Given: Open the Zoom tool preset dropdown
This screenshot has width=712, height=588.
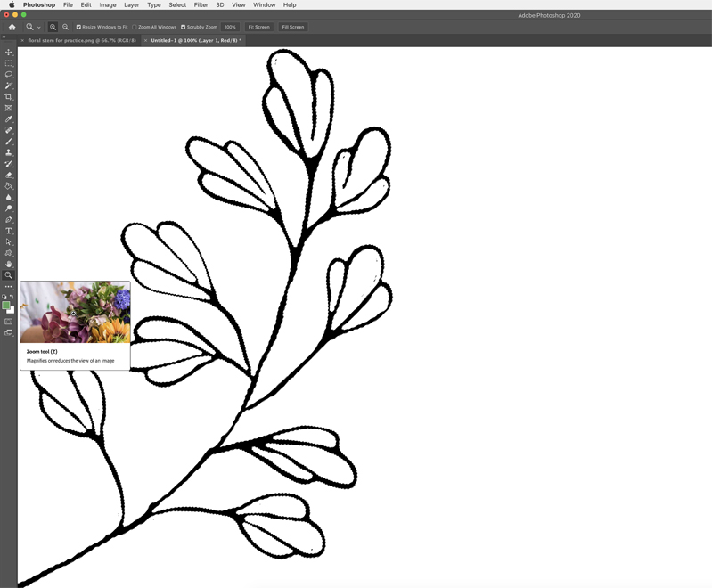Looking at the screenshot, I should click(32, 27).
